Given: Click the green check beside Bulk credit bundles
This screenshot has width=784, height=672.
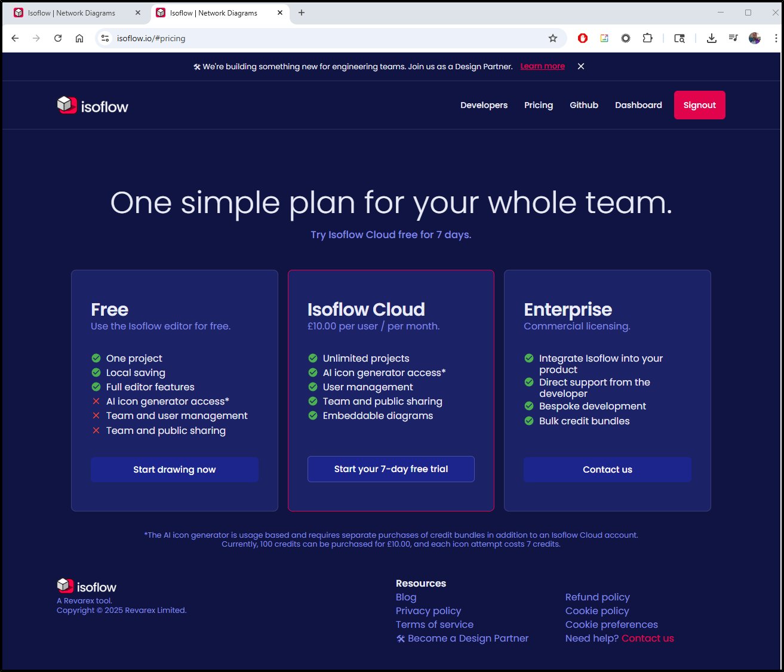Looking at the screenshot, I should tap(528, 421).
